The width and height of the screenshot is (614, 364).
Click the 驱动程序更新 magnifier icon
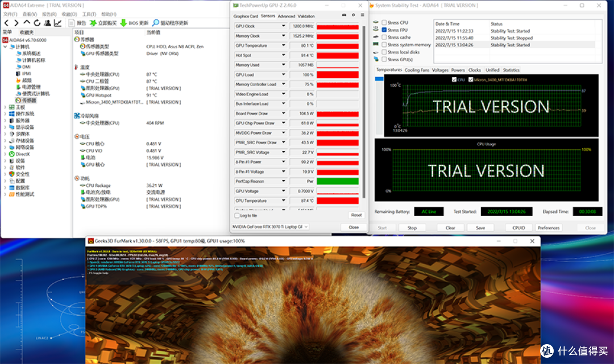155,23
